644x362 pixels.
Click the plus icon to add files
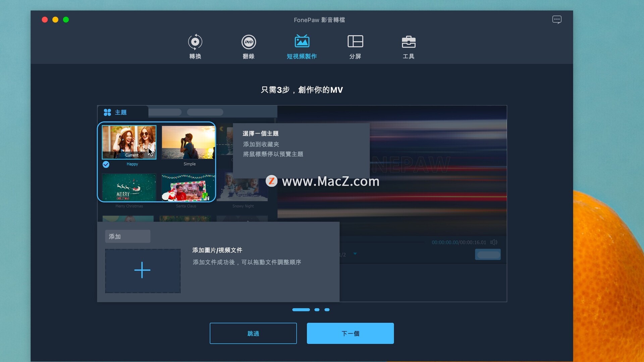click(x=143, y=270)
